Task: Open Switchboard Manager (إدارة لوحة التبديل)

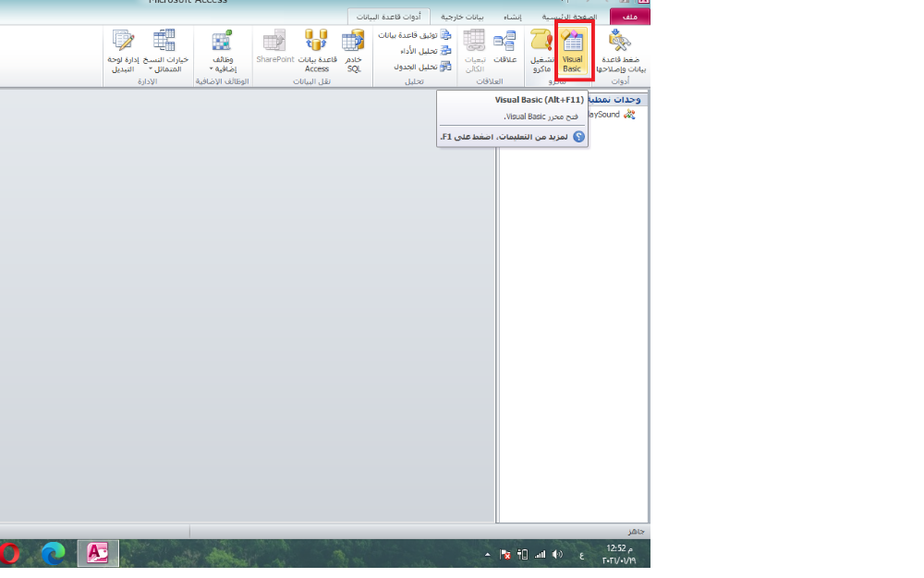Action: 123,51
